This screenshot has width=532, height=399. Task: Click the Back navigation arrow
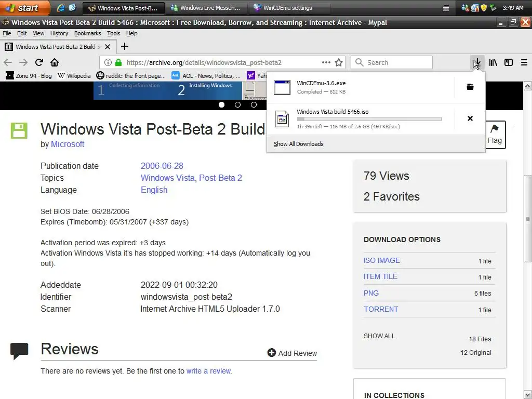tap(8, 62)
